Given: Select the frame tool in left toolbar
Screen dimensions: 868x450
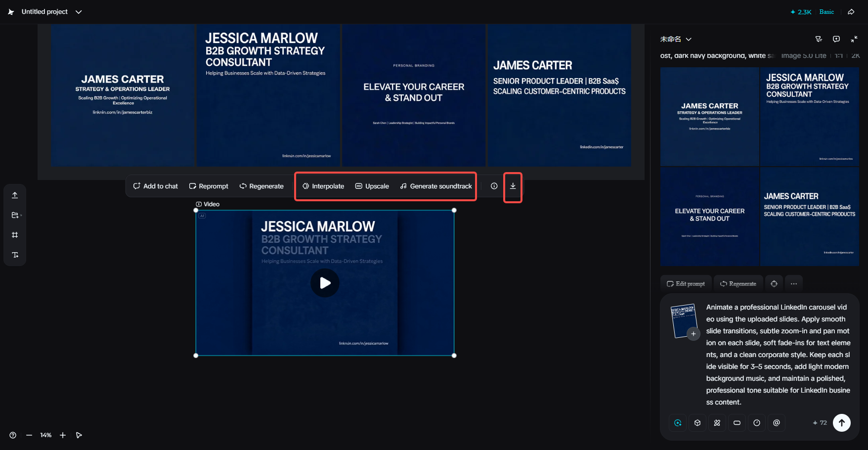Looking at the screenshot, I should 15,235.
